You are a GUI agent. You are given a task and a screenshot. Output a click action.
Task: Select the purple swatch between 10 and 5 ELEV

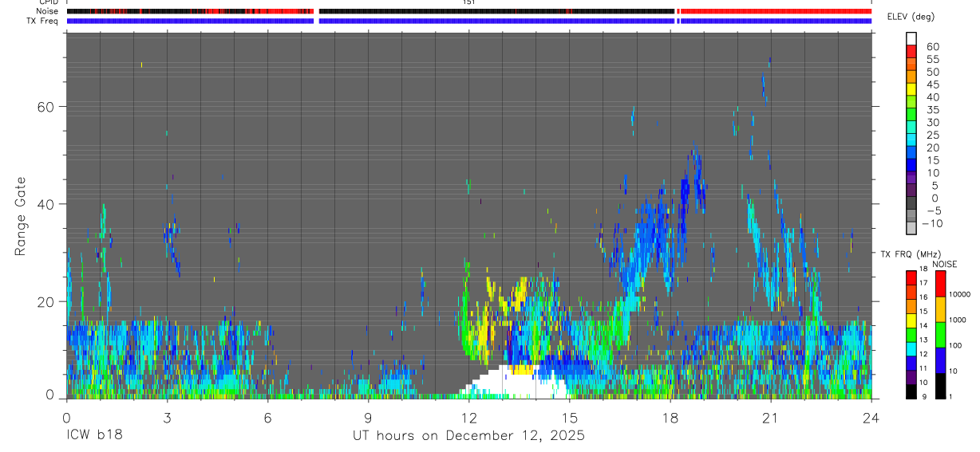point(911,177)
